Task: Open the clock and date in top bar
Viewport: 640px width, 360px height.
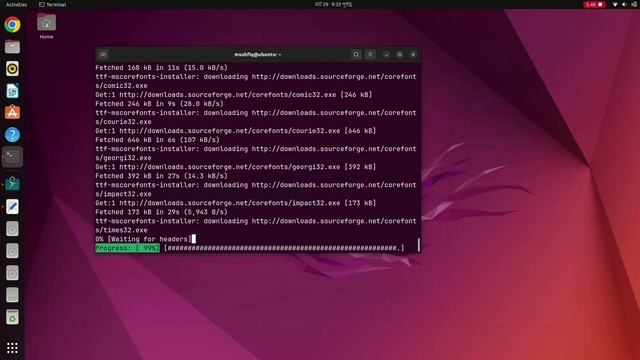Action: click(333, 4)
